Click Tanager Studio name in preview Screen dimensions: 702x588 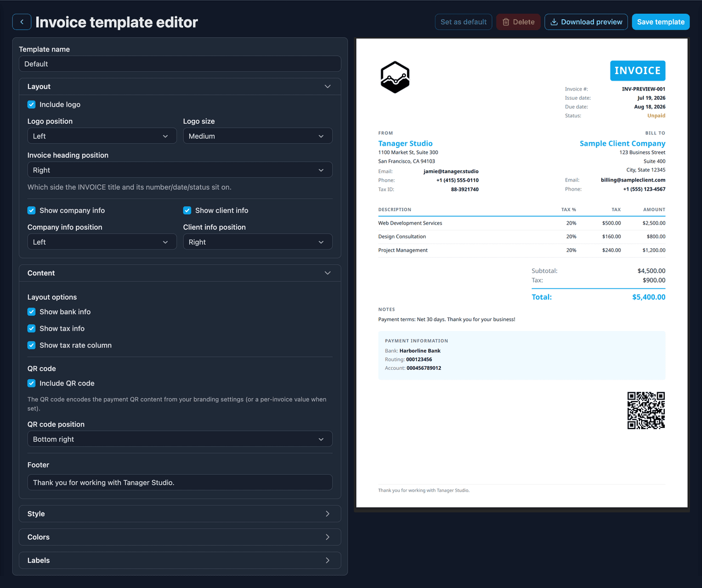pyautogui.click(x=405, y=144)
